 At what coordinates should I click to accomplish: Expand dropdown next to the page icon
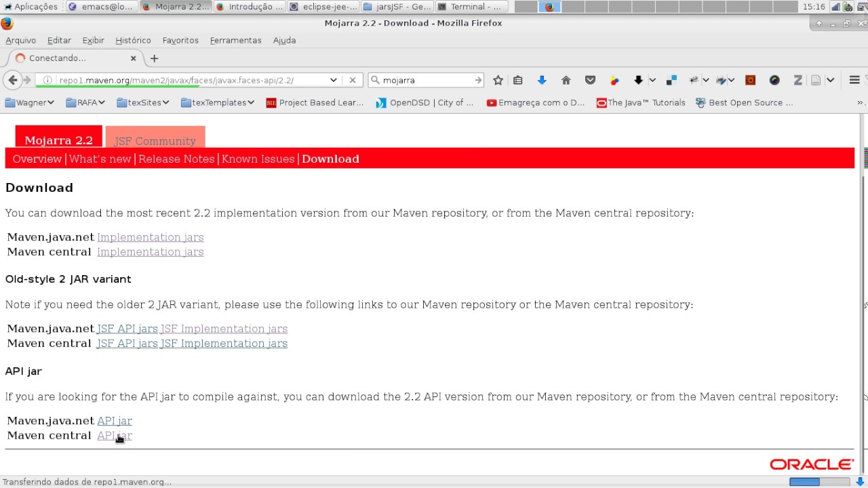tap(830, 80)
